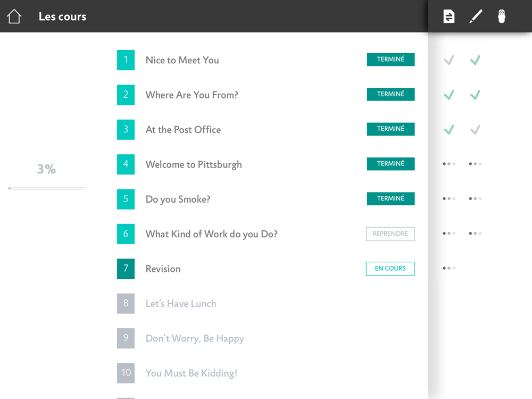Click the EN COURS button for Revision
Image resolution: width=532 pixels, height=399 pixels.
coord(390,269)
